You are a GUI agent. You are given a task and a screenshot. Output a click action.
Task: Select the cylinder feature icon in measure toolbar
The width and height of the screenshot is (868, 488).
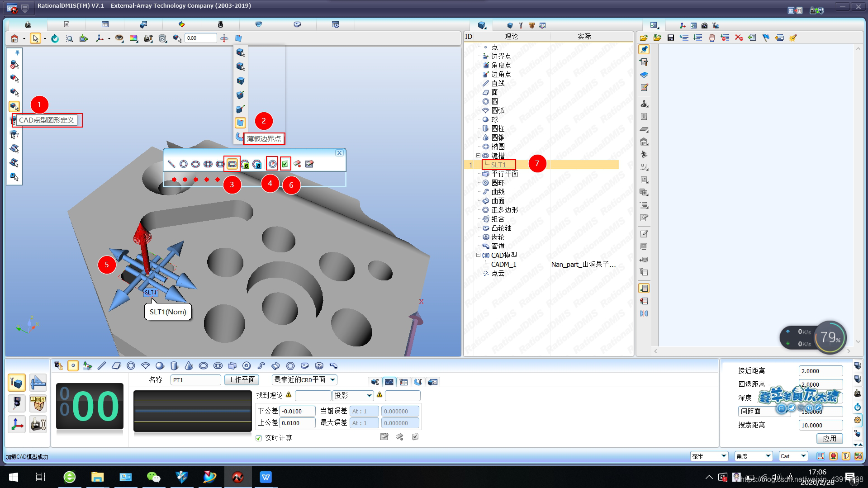pyautogui.click(x=174, y=365)
